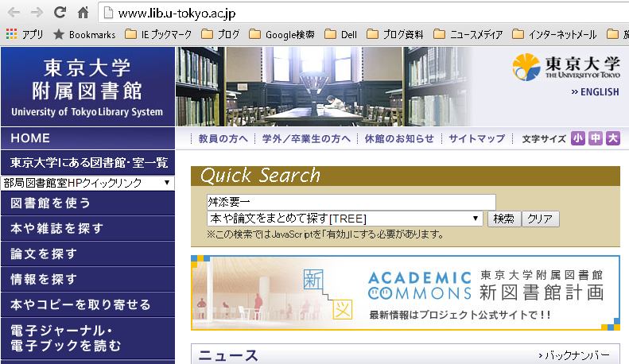Open 論文を探す menu item
The image size is (629, 364).
coord(87,254)
